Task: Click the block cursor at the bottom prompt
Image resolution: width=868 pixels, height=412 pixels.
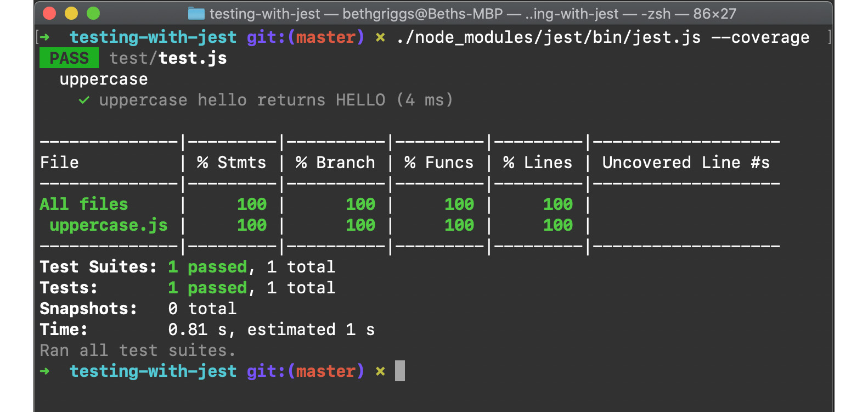Action: 400,371
